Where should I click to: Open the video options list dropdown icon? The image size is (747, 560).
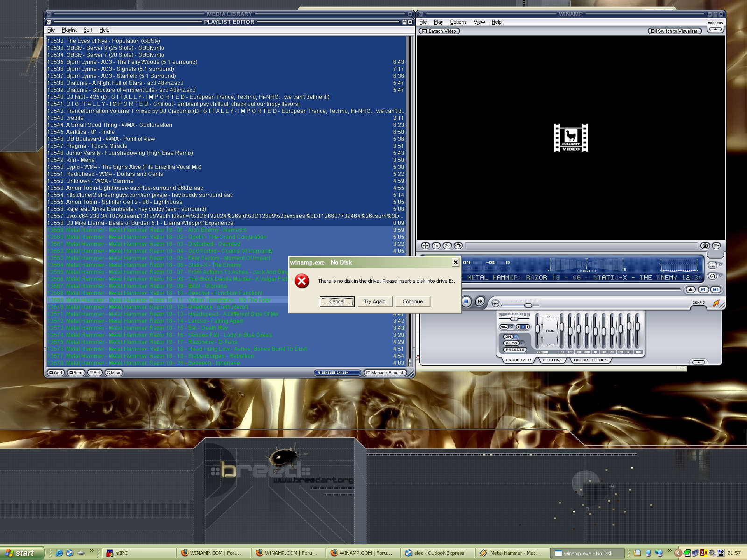pos(717,245)
